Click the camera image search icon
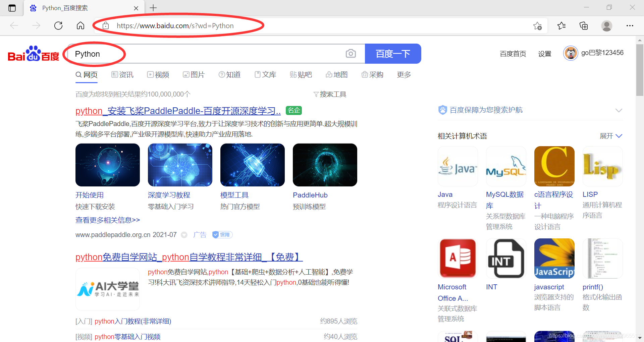The image size is (644, 342). [351, 53]
